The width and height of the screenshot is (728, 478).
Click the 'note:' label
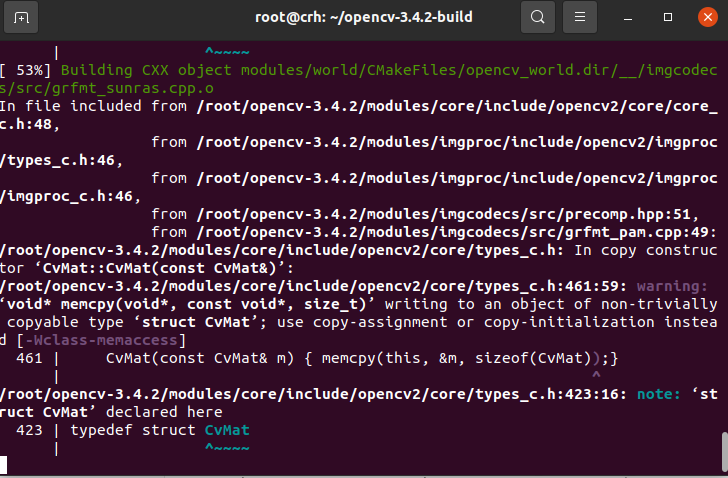659,394
